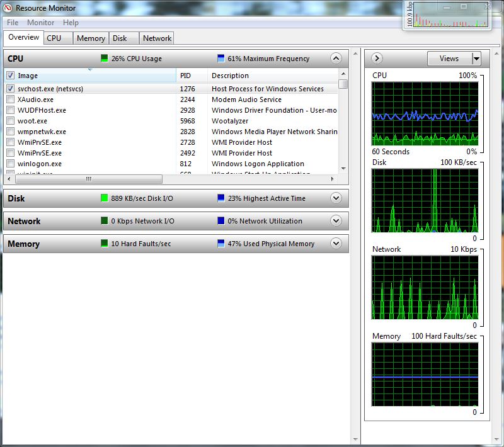Click the Network activity graph
This screenshot has width=504, height=447.
pyautogui.click(x=425, y=287)
